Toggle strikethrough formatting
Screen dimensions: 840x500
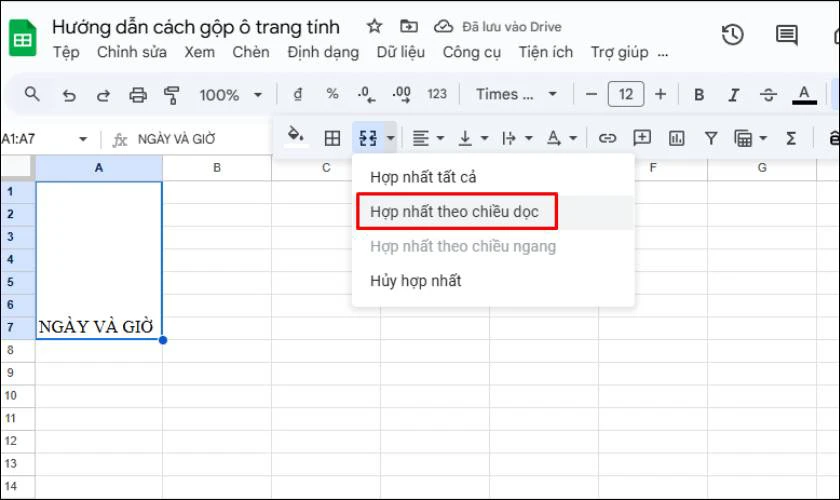(768, 95)
